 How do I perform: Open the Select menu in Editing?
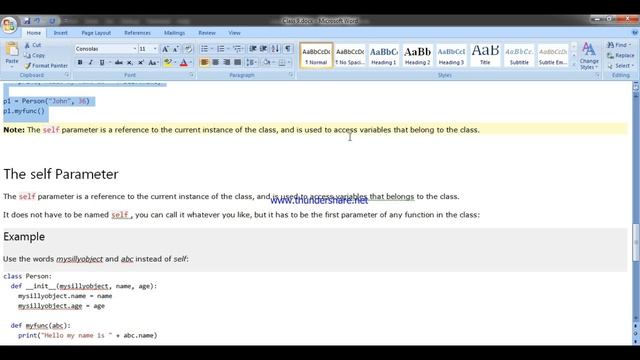click(620, 66)
